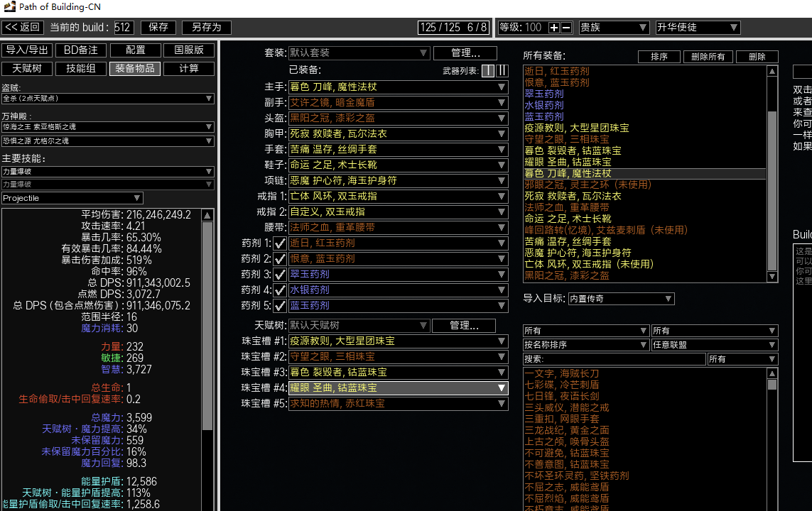Click the up arrow of unique items list scrollbar
This screenshot has width=812, height=511.
click(x=772, y=373)
